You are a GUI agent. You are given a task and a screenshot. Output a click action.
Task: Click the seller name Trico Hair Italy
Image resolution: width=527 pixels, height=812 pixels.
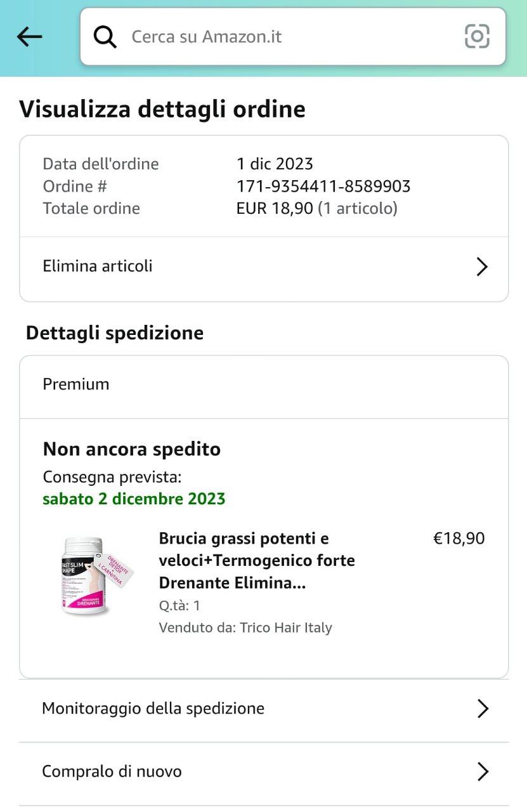pos(285,628)
